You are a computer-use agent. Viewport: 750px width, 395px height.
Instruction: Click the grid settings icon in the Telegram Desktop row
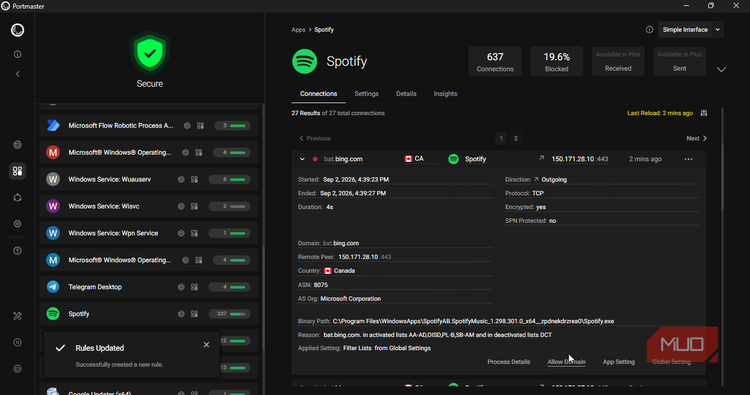[x=194, y=287]
